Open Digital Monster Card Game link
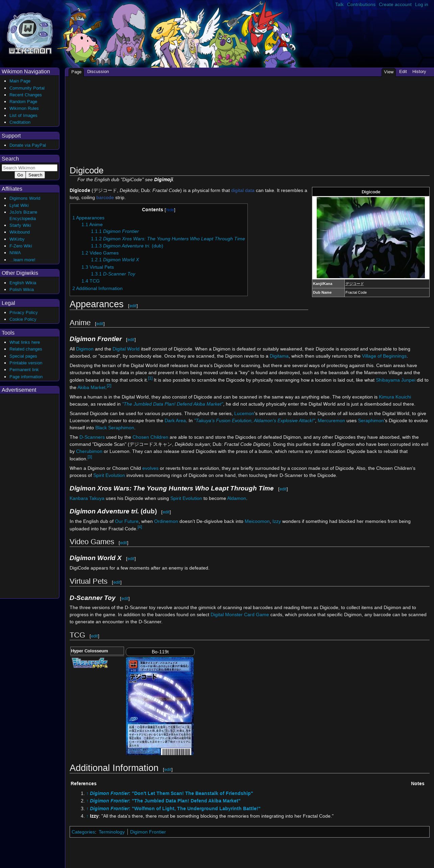The width and height of the screenshot is (434, 868). coord(240,615)
